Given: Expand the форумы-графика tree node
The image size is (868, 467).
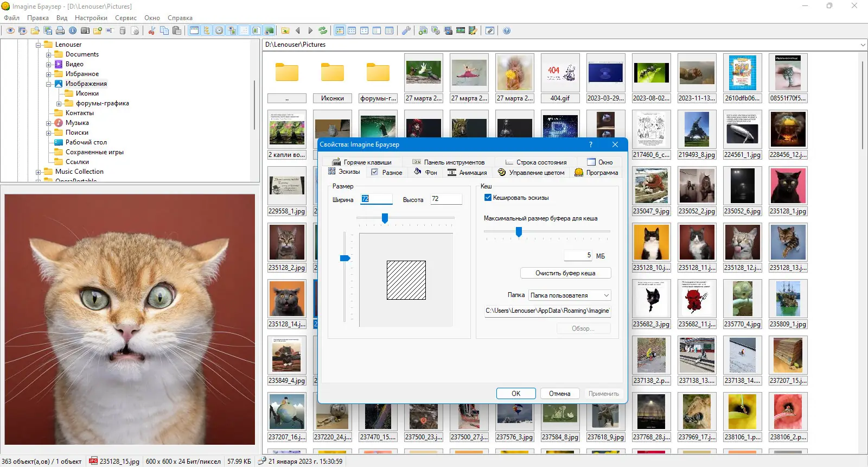Looking at the screenshot, I should tap(59, 103).
